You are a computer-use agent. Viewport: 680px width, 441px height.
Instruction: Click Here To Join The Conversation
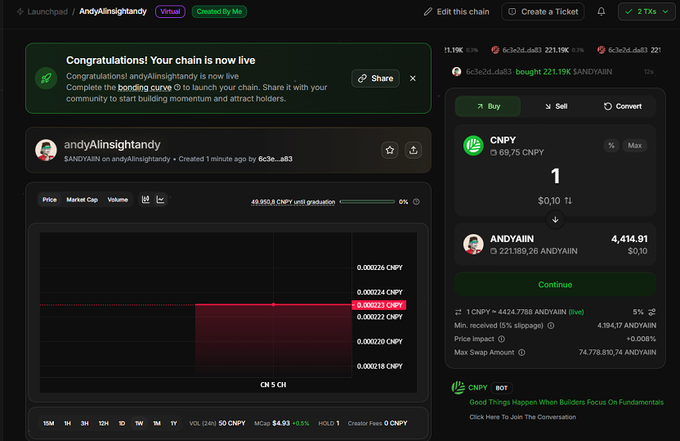click(523, 417)
